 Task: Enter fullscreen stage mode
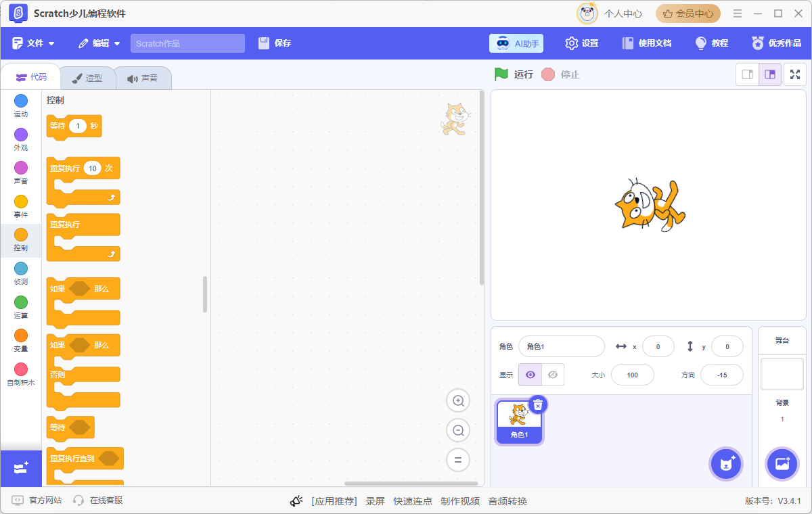tap(795, 74)
